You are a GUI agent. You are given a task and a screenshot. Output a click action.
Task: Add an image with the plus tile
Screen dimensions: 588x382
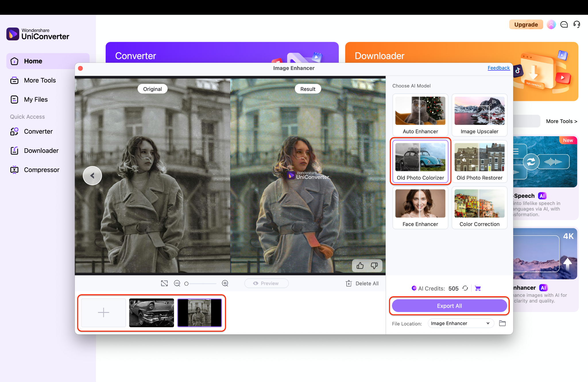[104, 313]
